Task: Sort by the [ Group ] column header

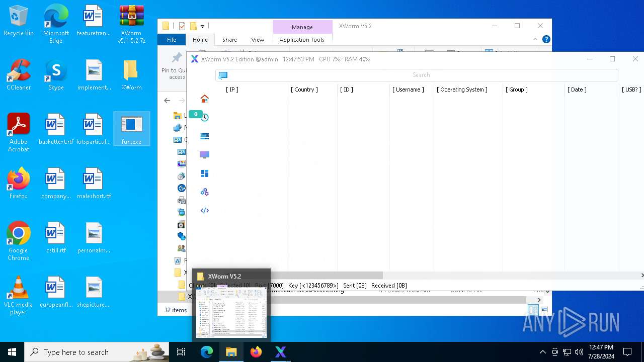Action: [516, 89]
